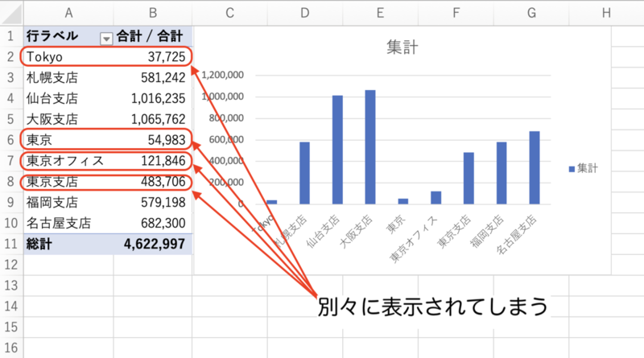
Task: Select column A header
Action: pos(68,13)
